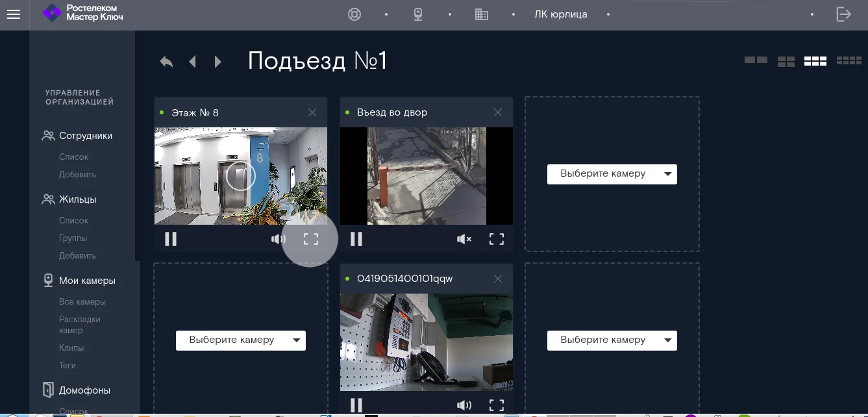Open the support lifebuoy icon
The image size is (868, 417).
(354, 14)
